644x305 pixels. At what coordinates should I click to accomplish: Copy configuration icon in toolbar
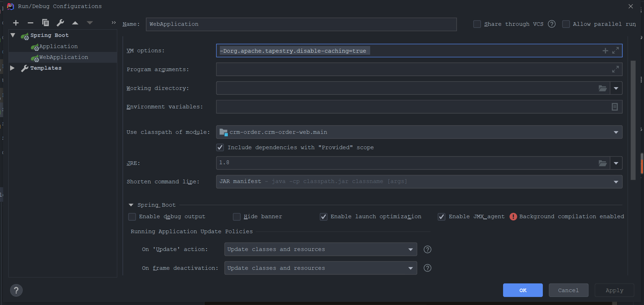tap(45, 23)
